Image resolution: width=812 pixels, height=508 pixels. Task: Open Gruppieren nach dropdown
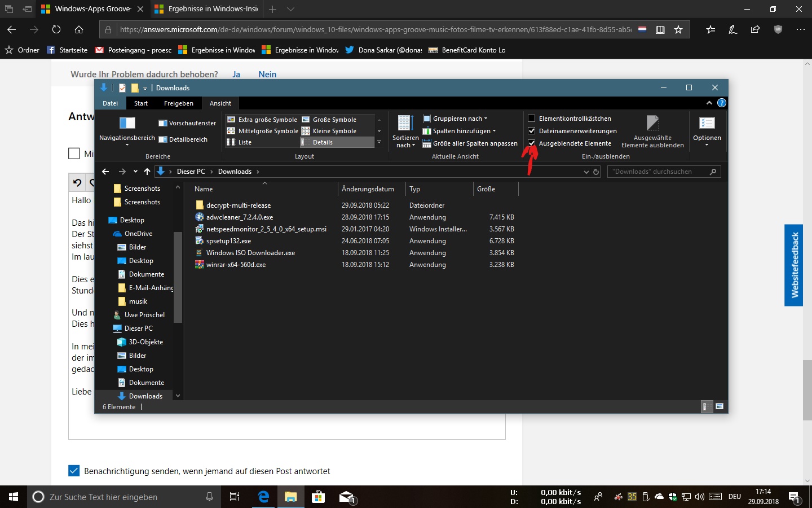[x=456, y=119]
